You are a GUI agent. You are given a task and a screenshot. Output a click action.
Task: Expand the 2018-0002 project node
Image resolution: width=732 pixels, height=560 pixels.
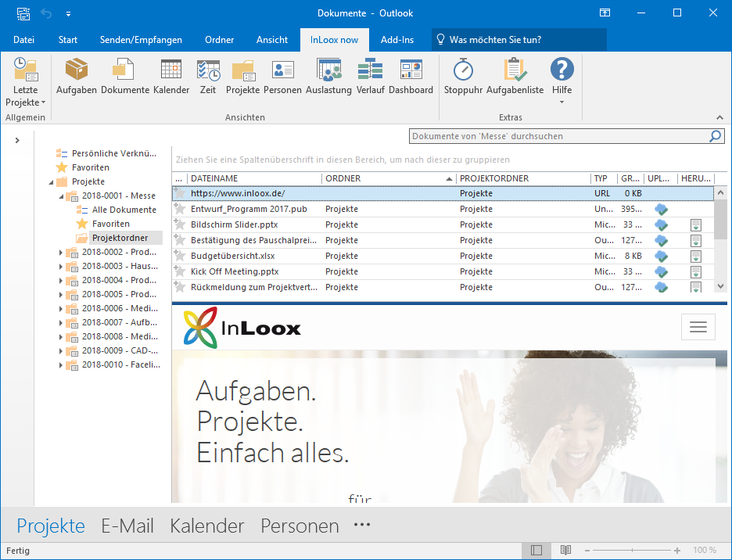[61, 253]
